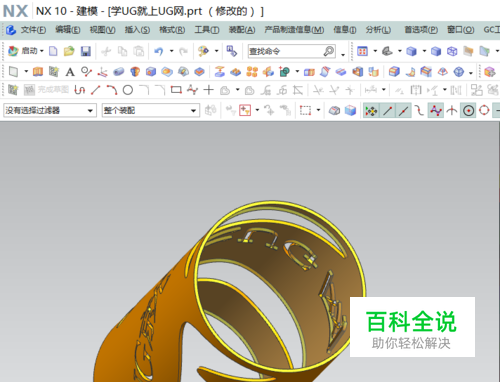Click the Open folder icon
The width and height of the screenshot is (500, 382).
pos(69,51)
